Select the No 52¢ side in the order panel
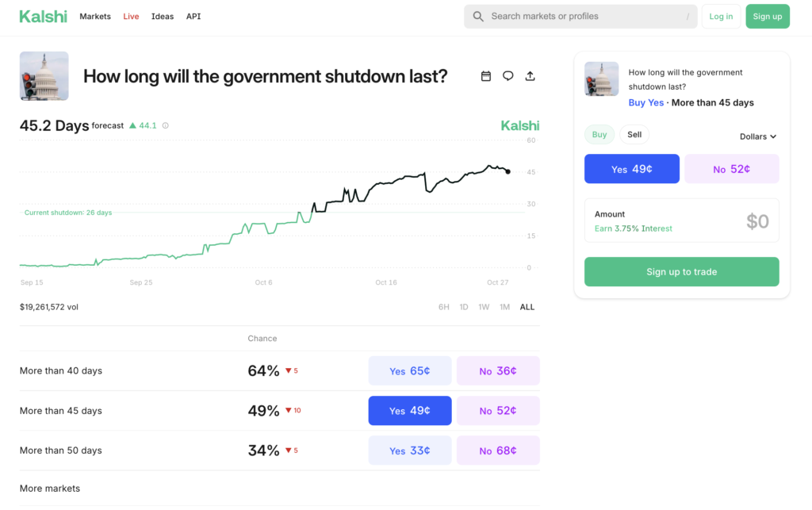Image resolution: width=812 pixels, height=510 pixels. (x=731, y=168)
